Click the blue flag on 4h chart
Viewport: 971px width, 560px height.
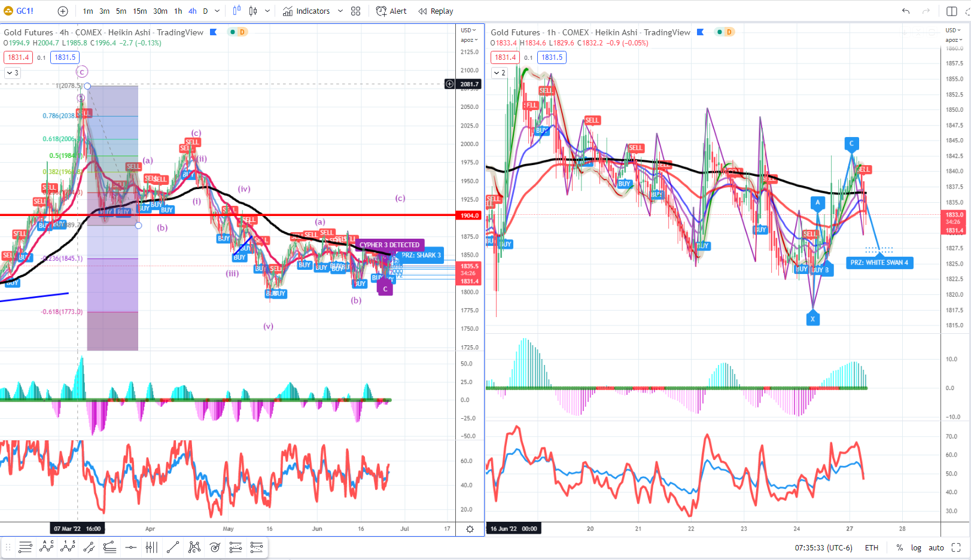[x=213, y=32]
